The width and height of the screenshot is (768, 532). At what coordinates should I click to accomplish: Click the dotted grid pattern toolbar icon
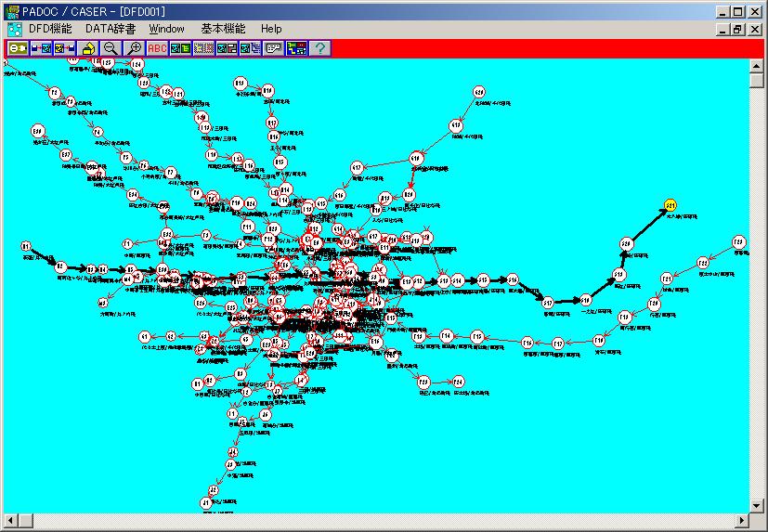[x=204, y=48]
